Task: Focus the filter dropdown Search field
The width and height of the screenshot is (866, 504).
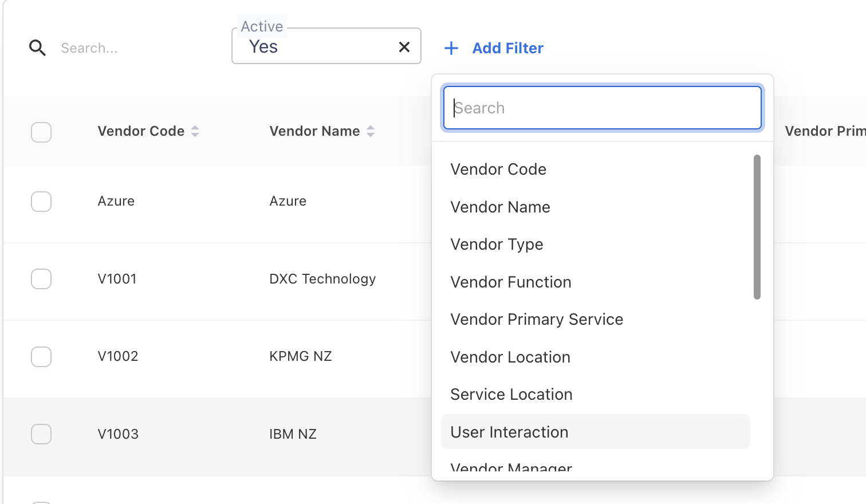Action: click(x=601, y=108)
